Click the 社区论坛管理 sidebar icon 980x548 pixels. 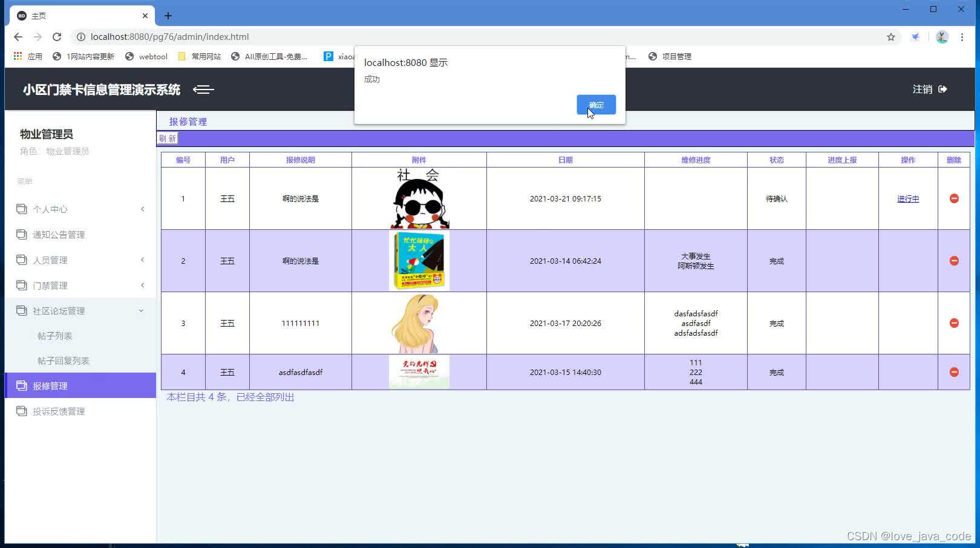22,310
